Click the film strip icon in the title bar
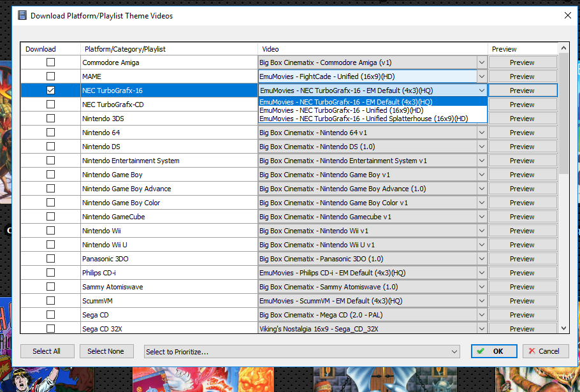The height and width of the screenshot is (392, 580). tap(22, 15)
